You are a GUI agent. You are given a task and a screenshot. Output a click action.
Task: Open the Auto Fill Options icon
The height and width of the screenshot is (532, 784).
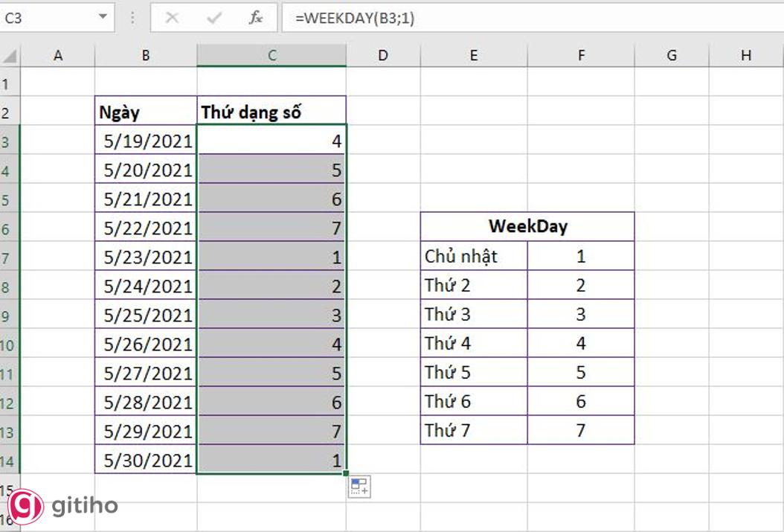pyautogui.click(x=359, y=487)
